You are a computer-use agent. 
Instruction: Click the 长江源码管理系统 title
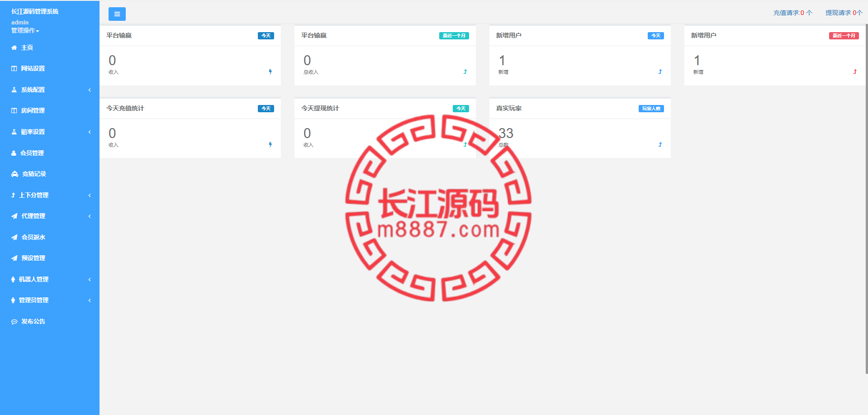point(35,11)
